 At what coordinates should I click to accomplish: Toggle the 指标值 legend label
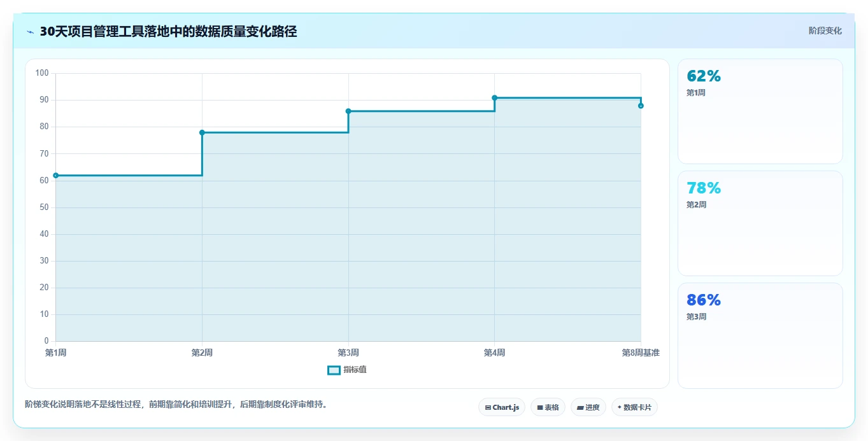click(x=355, y=370)
